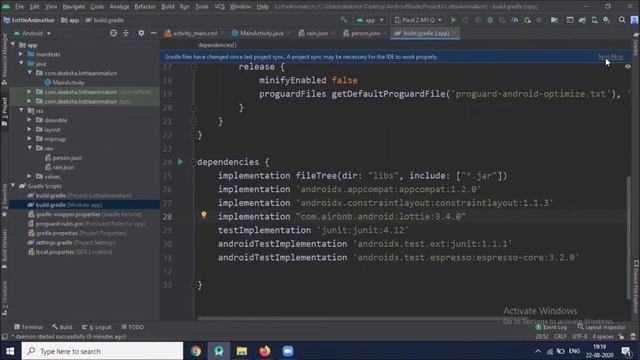Switch to the person.json tab
Screen dimensions: 640x360
click(x=364, y=33)
